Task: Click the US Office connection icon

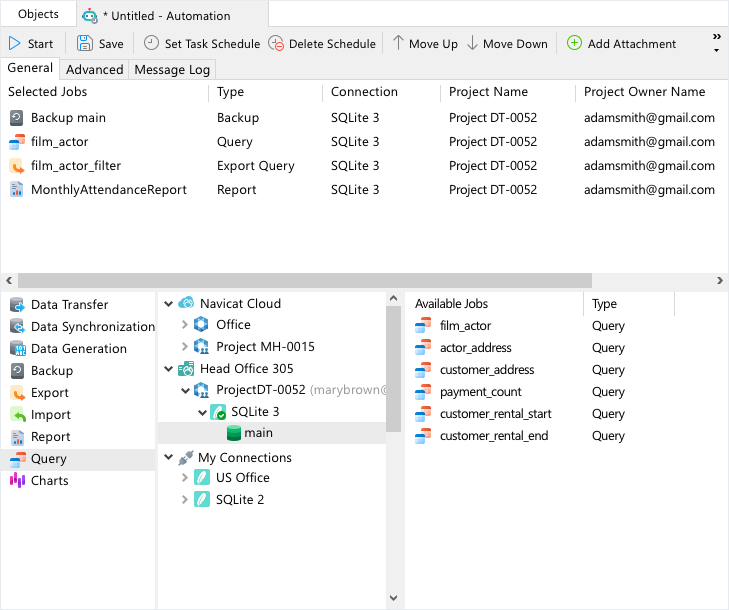Action: pos(201,477)
